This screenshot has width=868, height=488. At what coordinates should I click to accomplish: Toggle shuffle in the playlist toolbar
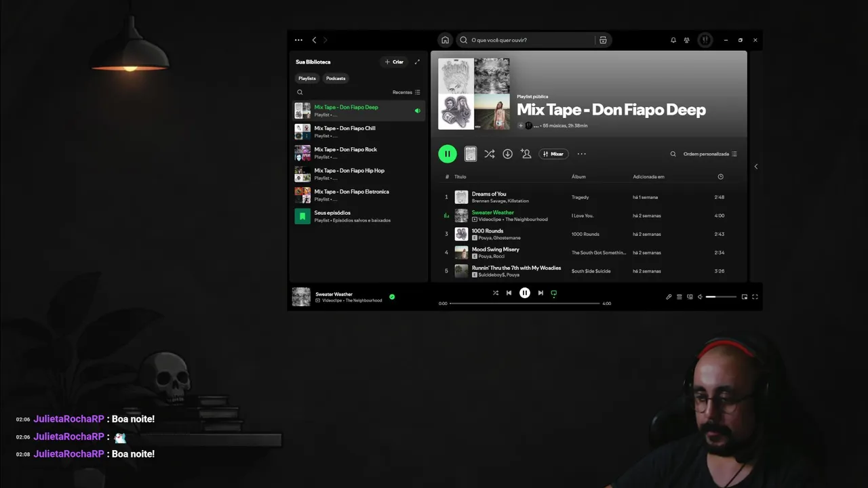pos(489,154)
